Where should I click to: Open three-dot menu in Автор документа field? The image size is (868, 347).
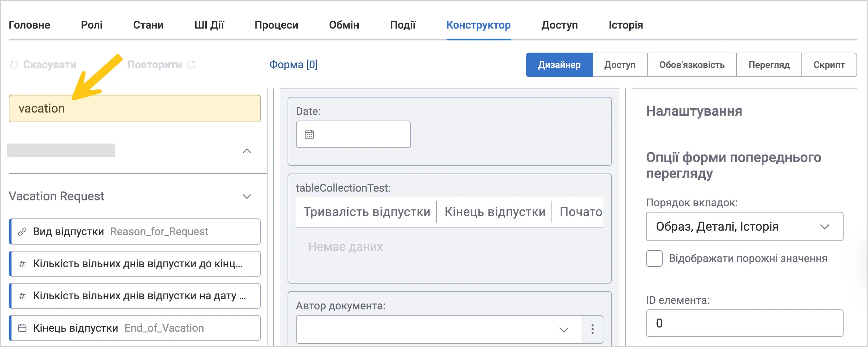coord(593,329)
